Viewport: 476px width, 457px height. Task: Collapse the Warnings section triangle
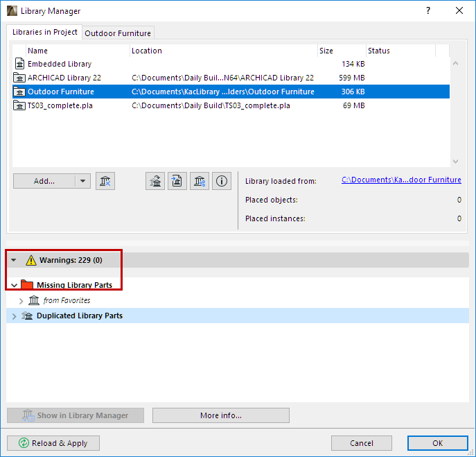coord(14,260)
